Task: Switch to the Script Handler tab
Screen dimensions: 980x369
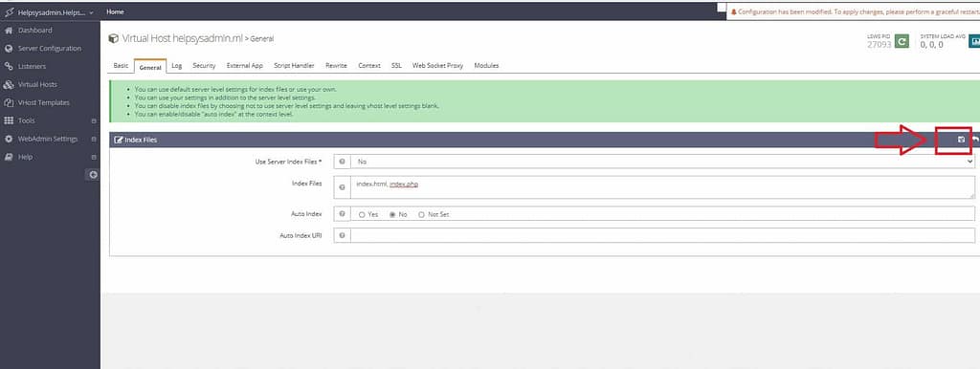Action: (294, 66)
